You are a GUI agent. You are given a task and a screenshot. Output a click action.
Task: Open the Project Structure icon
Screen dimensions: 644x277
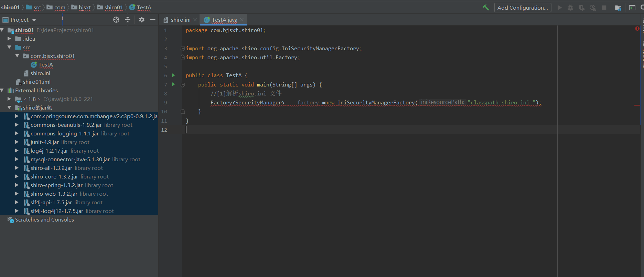click(x=618, y=8)
